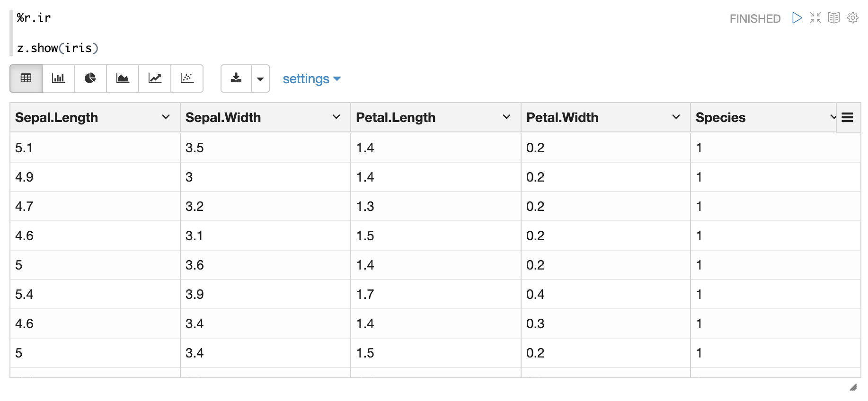Select the line chart visualization

(155, 78)
